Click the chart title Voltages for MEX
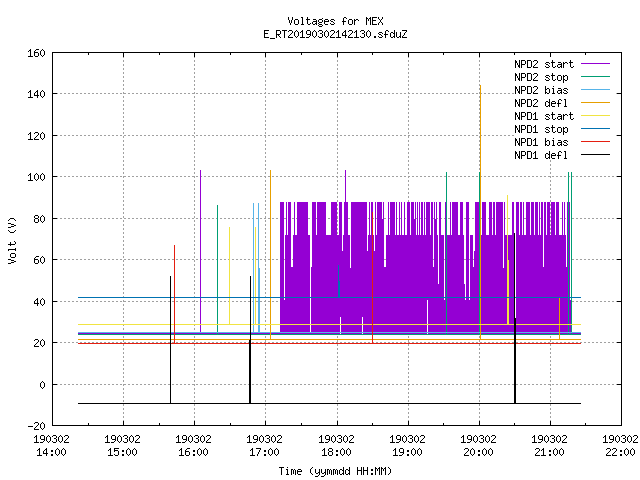The height and width of the screenshot is (480, 640). [x=335, y=21]
